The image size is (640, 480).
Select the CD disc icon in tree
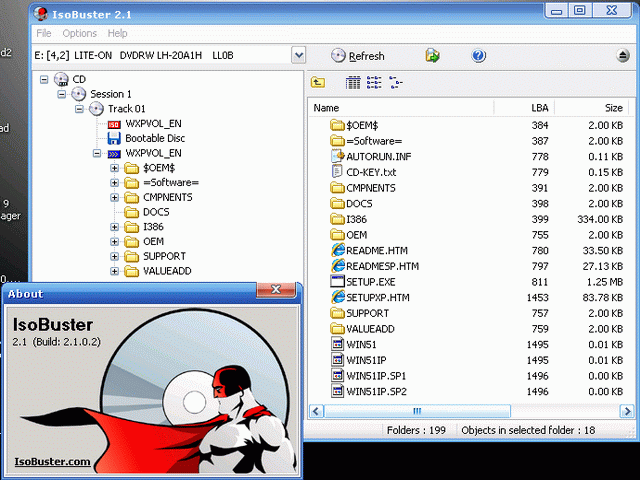coord(61,79)
